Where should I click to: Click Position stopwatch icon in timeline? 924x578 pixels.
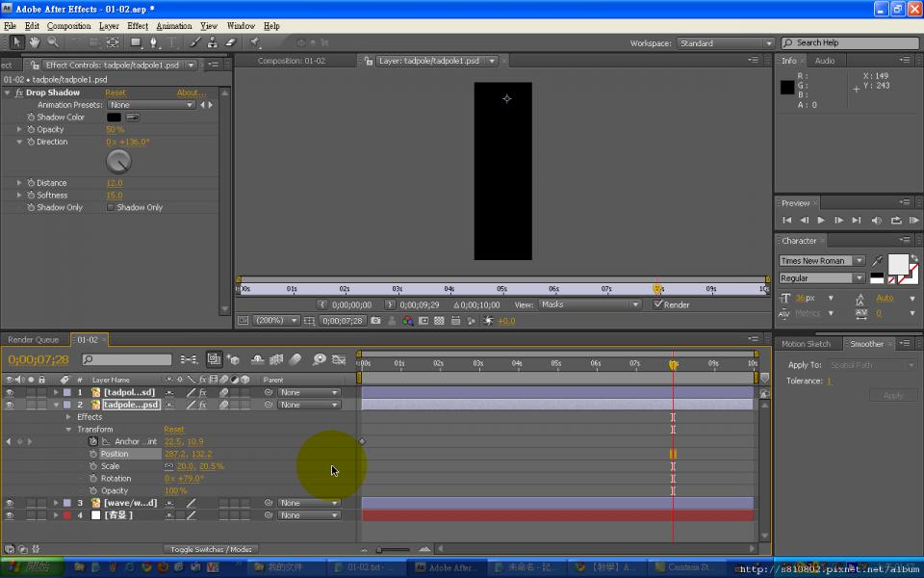(x=93, y=454)
